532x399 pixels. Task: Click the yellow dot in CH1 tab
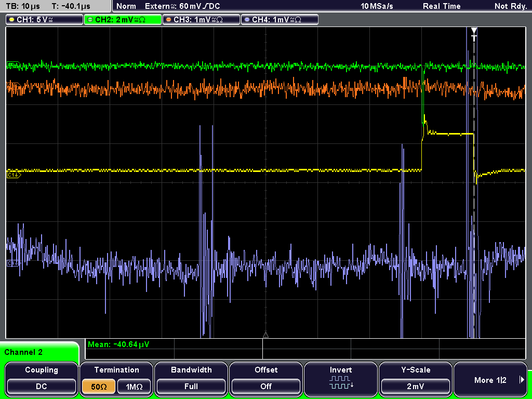[11, 20]
